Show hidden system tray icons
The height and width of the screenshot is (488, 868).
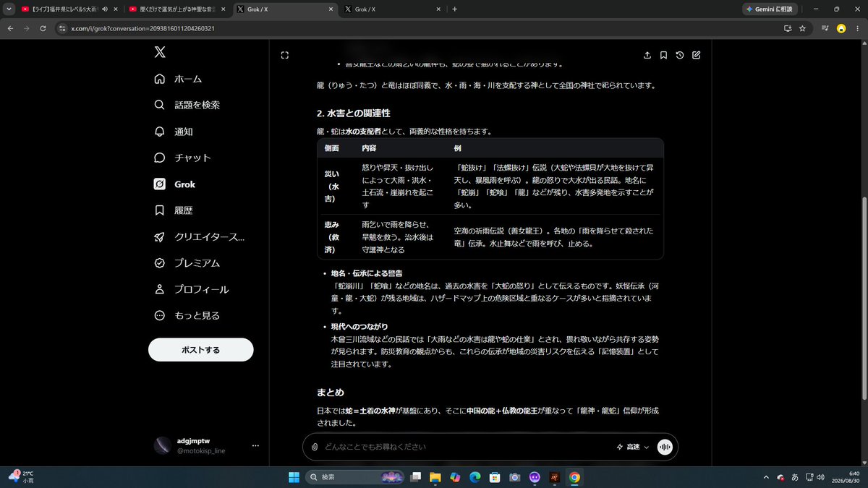[x=766, y=477]
